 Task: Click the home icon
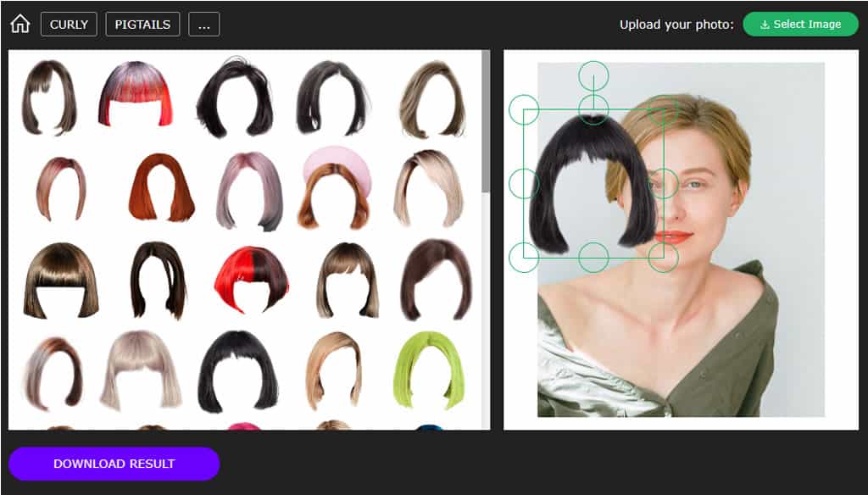pyautogui.click(x=20, y=25)
